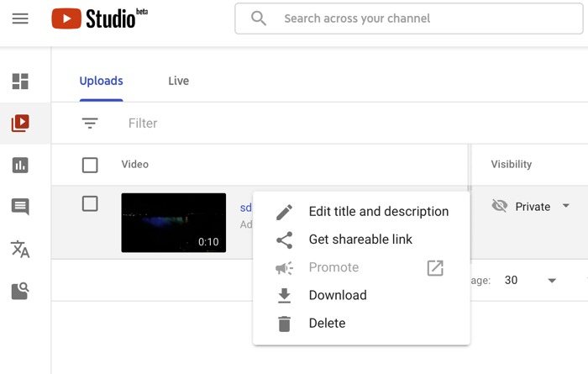This screenshot has width=588, height=374.
Task: Open the Dashboard sidebar icon
Action: 20,81
